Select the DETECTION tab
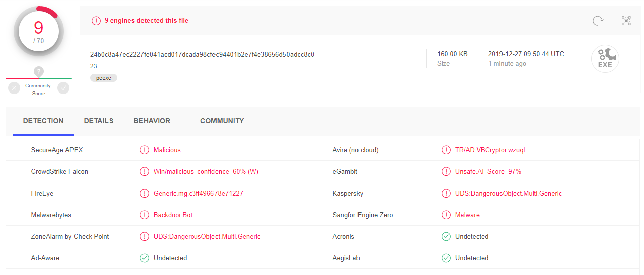Image resolution: width=644 pixels, height=275 pixels. (x=43, y=121)
